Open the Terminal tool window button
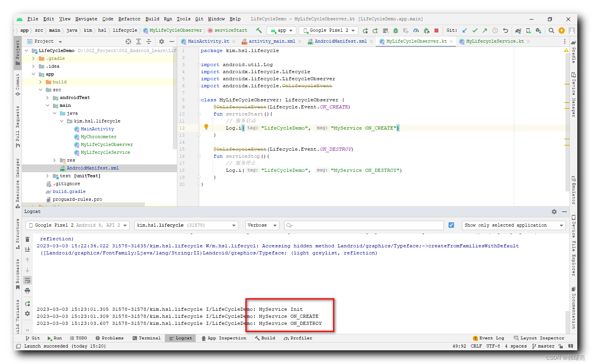The height and width of the screenshot is (364, 591). coord(146,338)
